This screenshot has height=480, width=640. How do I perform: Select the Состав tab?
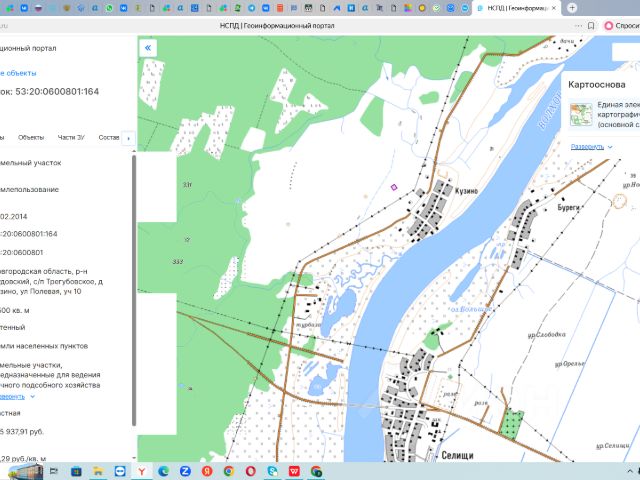tap(109, 137)
